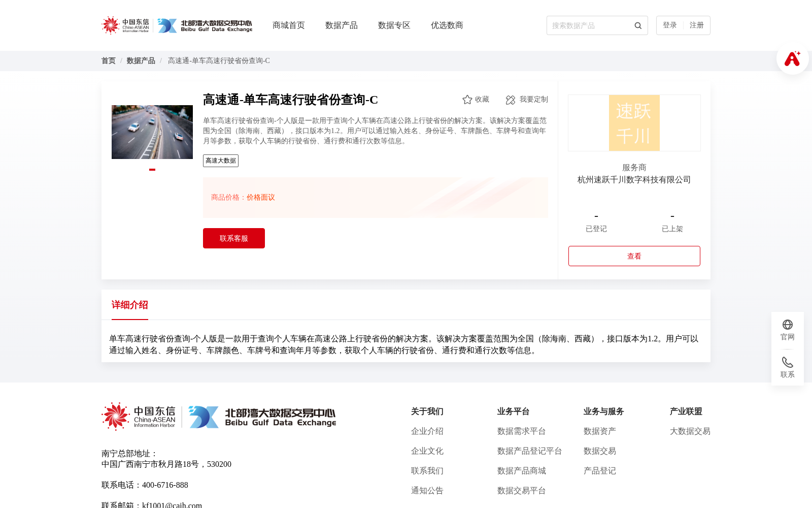Click the Beibu Gulf Data Exchange header logo
Image resolution: width=812 pixels, height=508 pixels.
(x=205, y=25)
